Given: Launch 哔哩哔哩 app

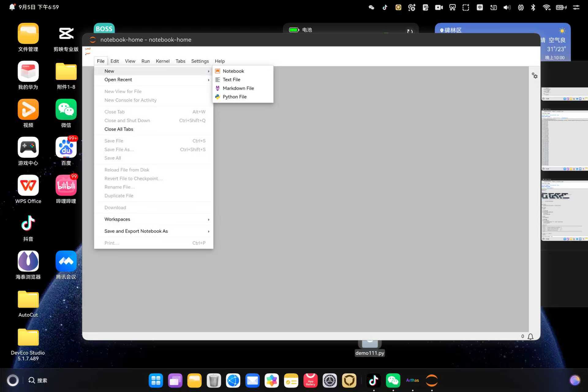Looking at the screenshot, I should tap(66, 189).
